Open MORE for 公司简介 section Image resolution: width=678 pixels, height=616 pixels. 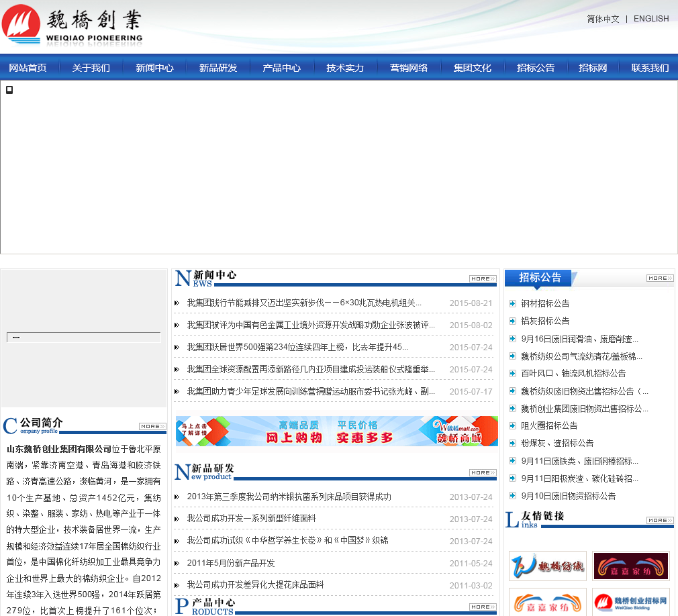click(152, 427)
